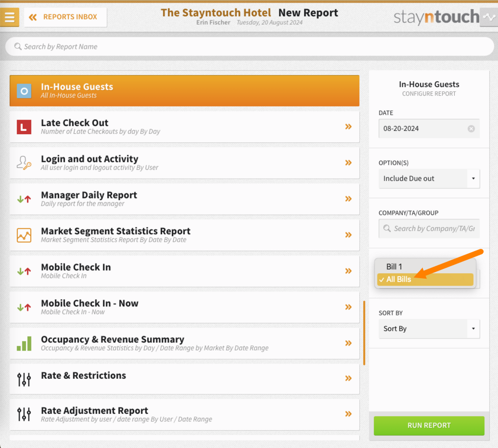Open Rate & Restrictions report
The height and width of the screenshot is (448, 498).
point(185,379)
